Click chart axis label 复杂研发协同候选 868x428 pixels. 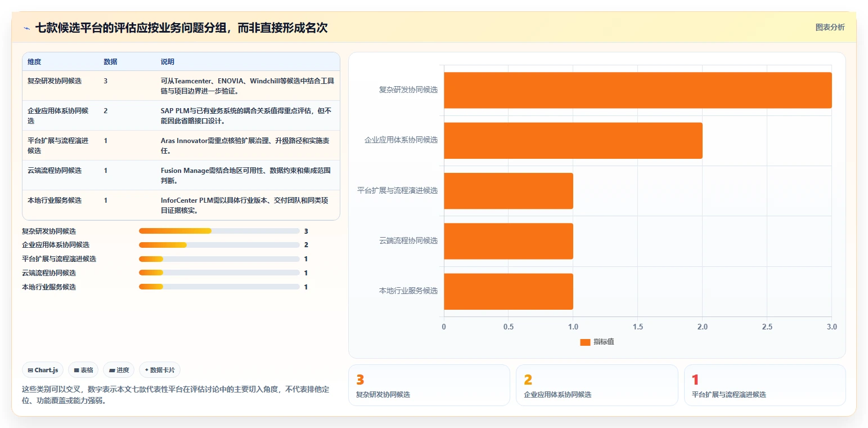click(408, 90)
